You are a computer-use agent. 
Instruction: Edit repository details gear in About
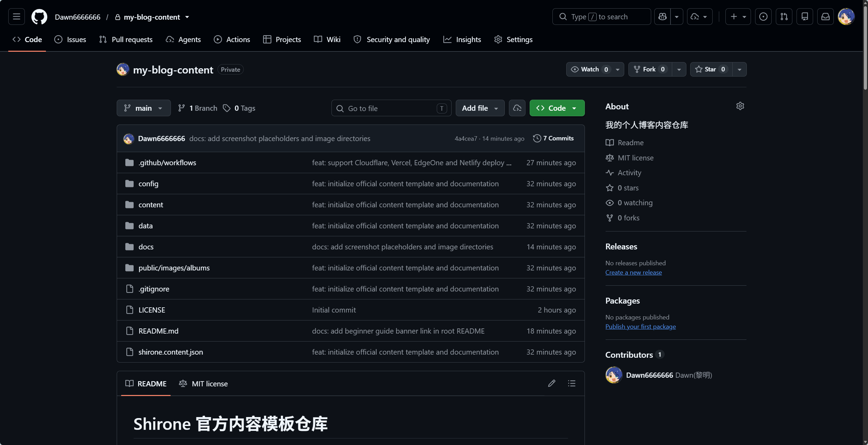coord(740,106)
